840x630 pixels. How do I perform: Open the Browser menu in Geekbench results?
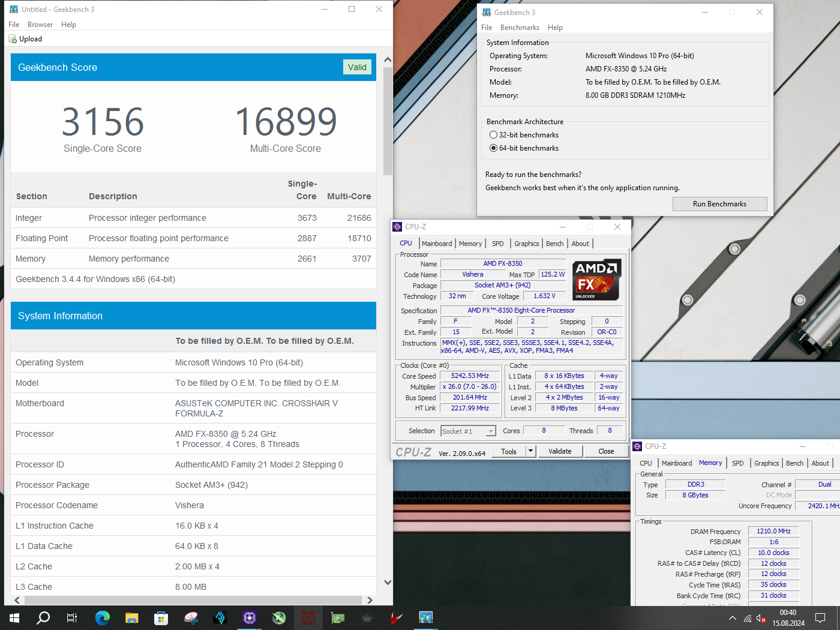[40, 25]
